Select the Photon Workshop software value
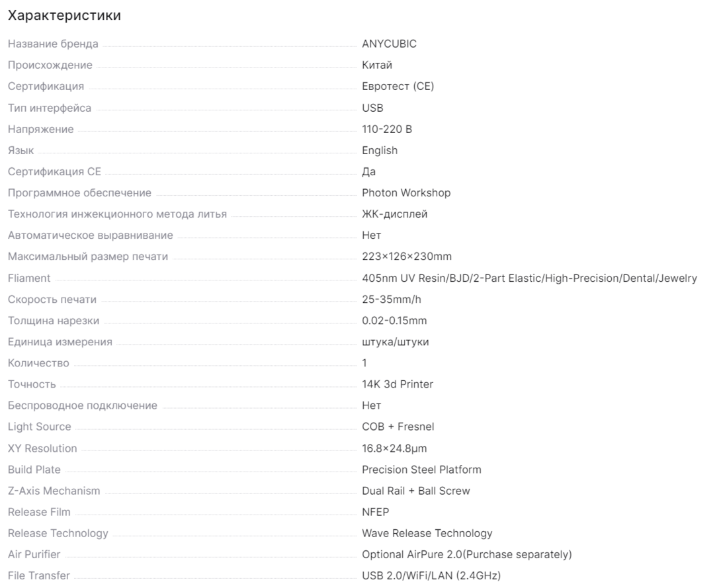Viewport: 721px width, 588px height. pyautogui.click(x=406, y=192)
